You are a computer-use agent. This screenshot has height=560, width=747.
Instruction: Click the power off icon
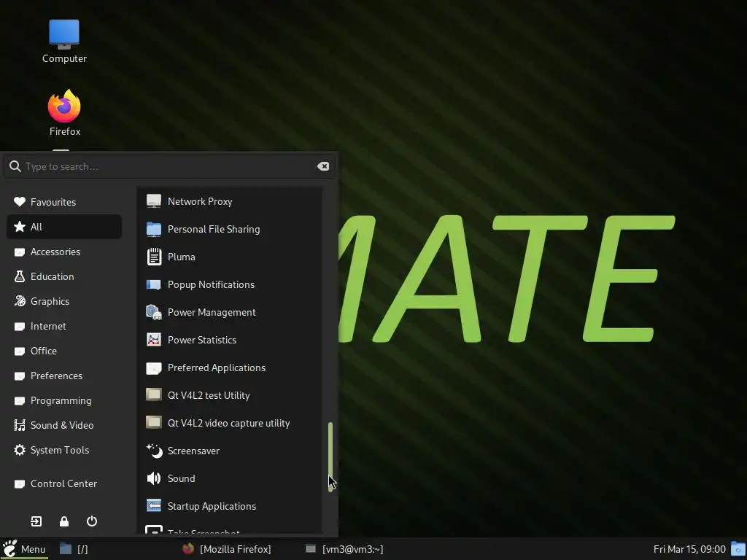[92, 521]
